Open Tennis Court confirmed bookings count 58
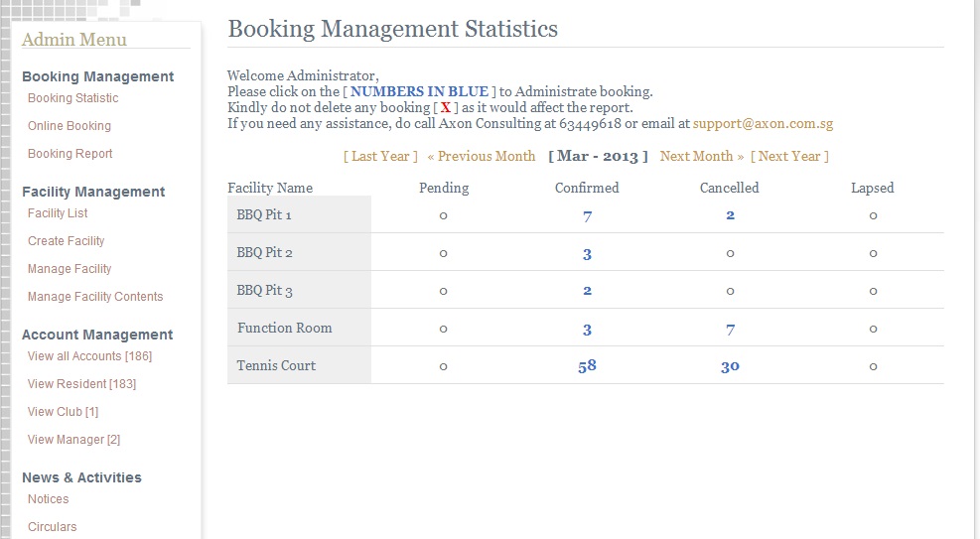Viewport: 980px width, 539px height. (587, 366)
